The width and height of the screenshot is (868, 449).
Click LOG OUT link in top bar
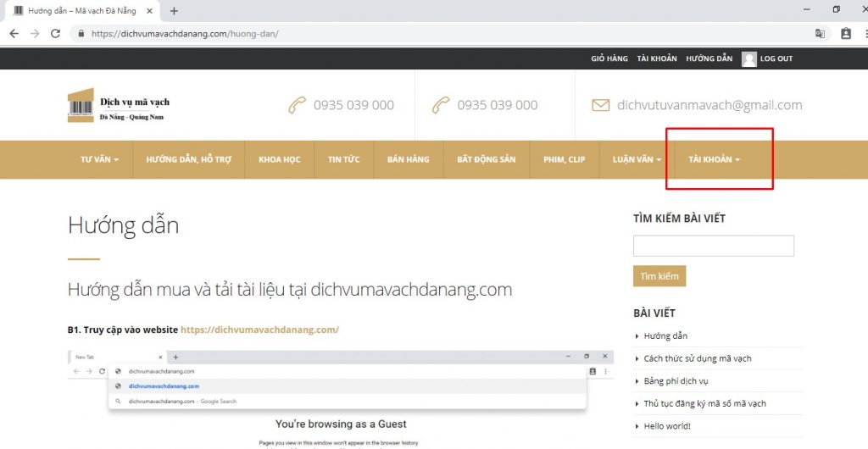pos(776,58)
